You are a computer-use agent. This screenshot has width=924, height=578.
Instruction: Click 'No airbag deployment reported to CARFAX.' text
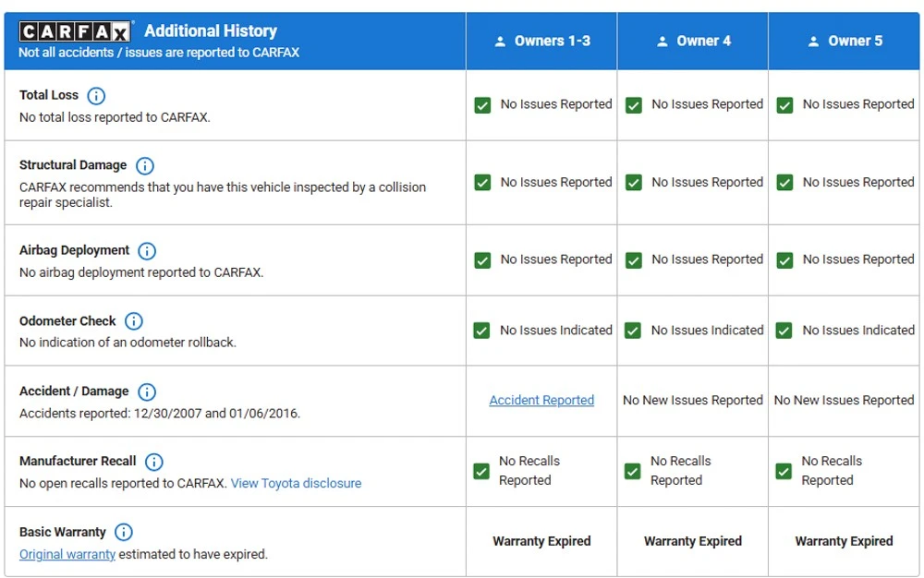coord(141,272)
